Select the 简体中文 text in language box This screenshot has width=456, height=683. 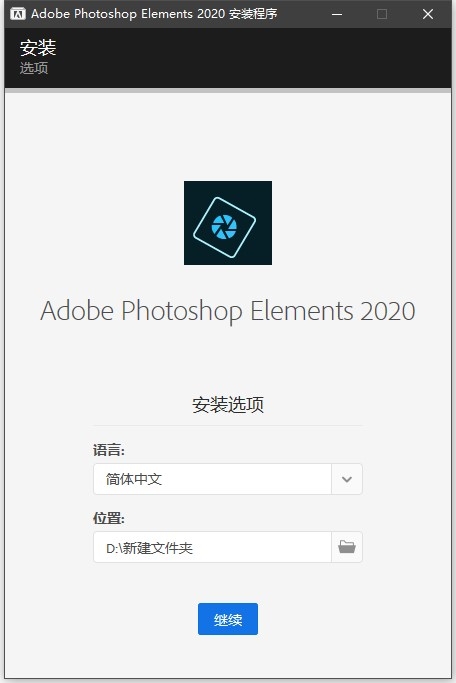134,479
